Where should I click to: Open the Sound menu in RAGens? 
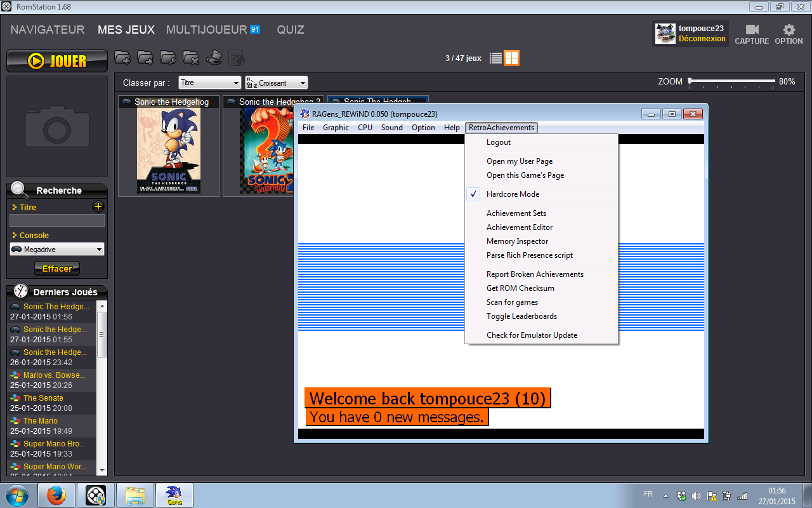coord(392,128)
